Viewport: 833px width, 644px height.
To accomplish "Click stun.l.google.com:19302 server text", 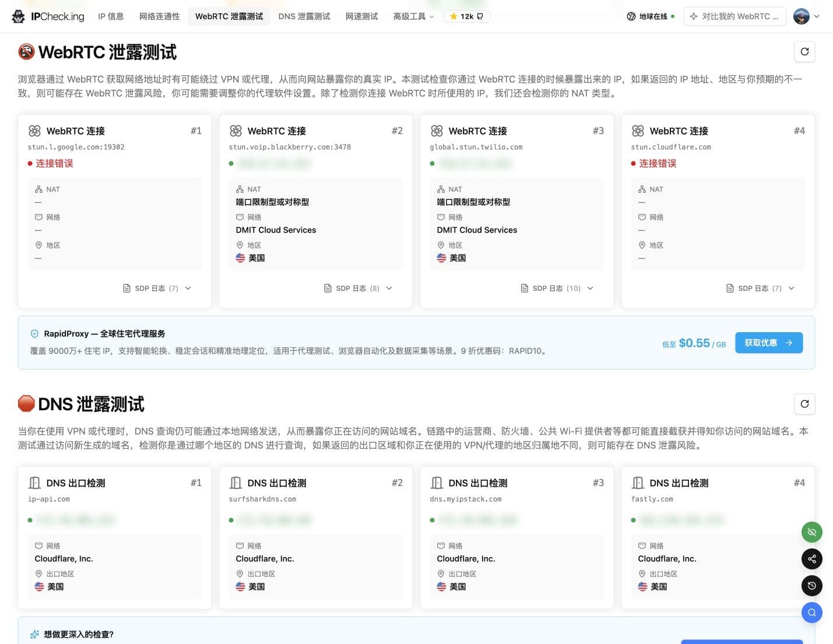I will pos(76,147).
